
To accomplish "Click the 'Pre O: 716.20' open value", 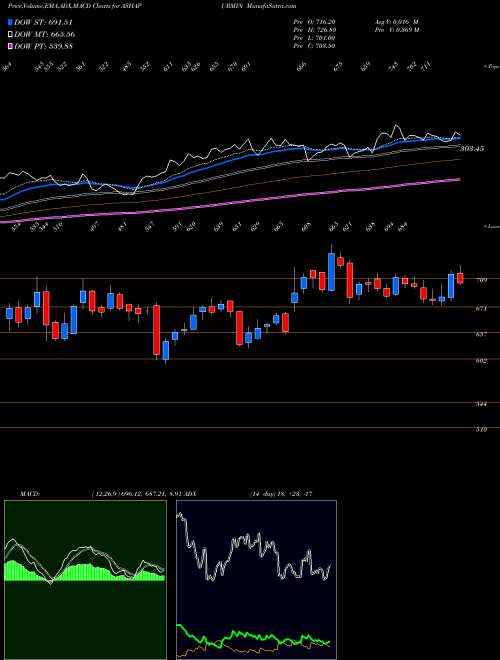I will click(x=314, y=22).
